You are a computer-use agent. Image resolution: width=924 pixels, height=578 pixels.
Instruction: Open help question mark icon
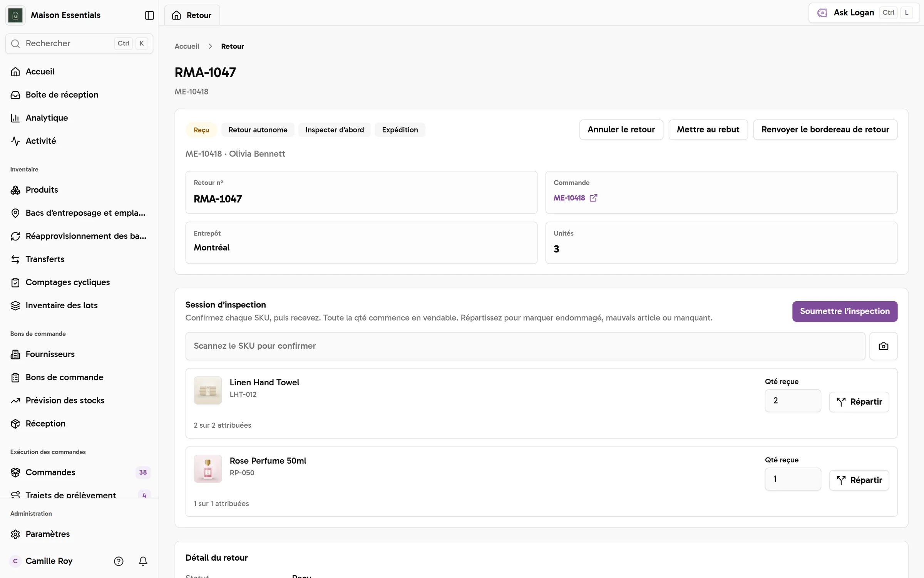pyautogui.click(x=119, y=561)
